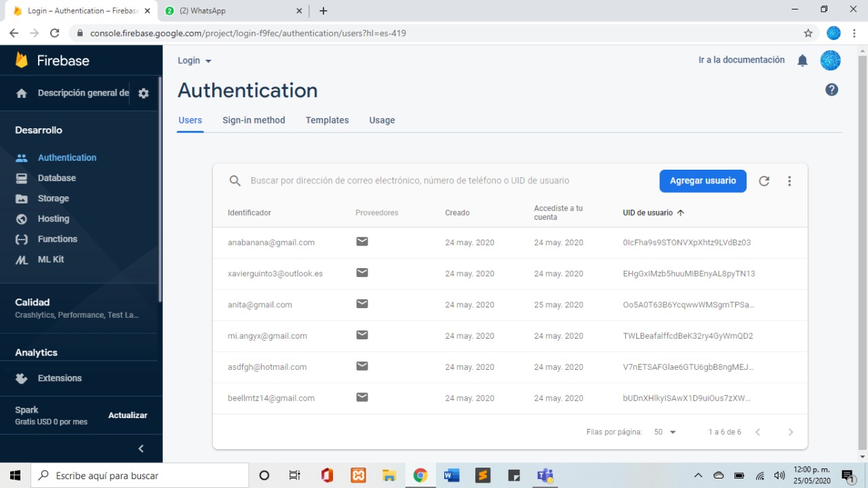Click email provider icon for anita@gmail.com
Screen dimensions: 868x488
tap(362, 304)
